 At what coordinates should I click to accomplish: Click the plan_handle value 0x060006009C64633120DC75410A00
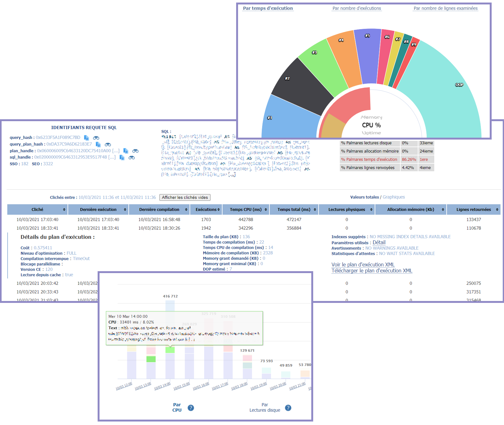point(74,151)
